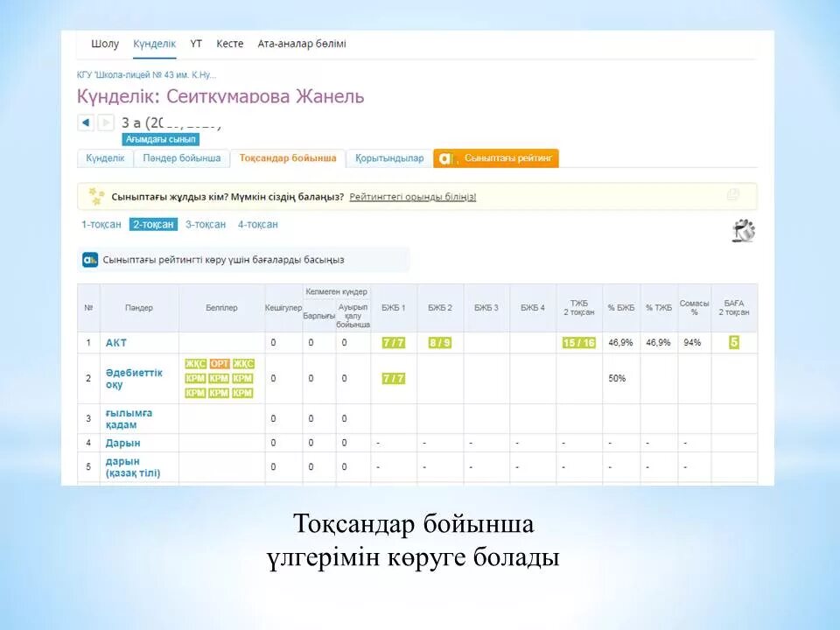The height and width of the screenshot is (630, 840).
Task: Click the star icon in the rating banner
Action: [96, 196]
